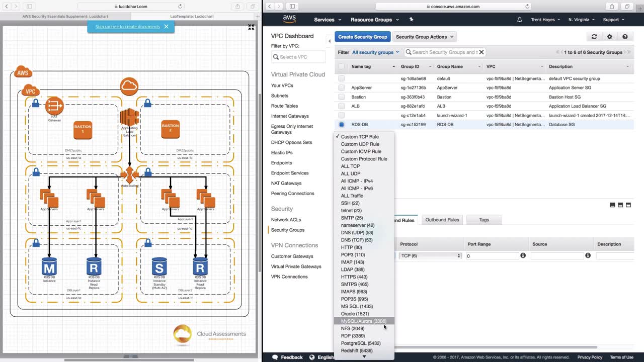
Task: Open the notifications bell icon
Action: [519, 20]
